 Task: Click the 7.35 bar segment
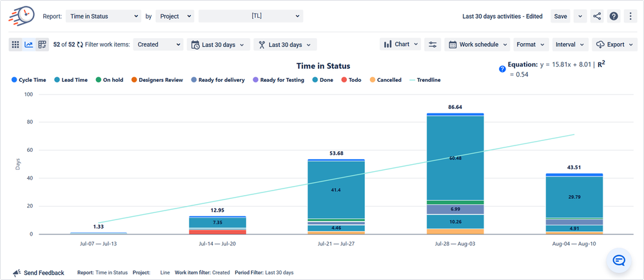[217, 223]
